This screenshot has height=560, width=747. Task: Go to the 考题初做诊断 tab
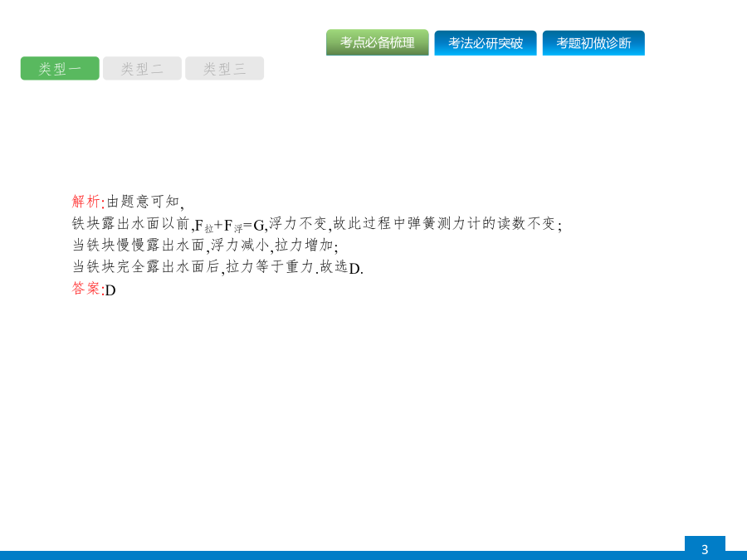(x=593, y=43)
